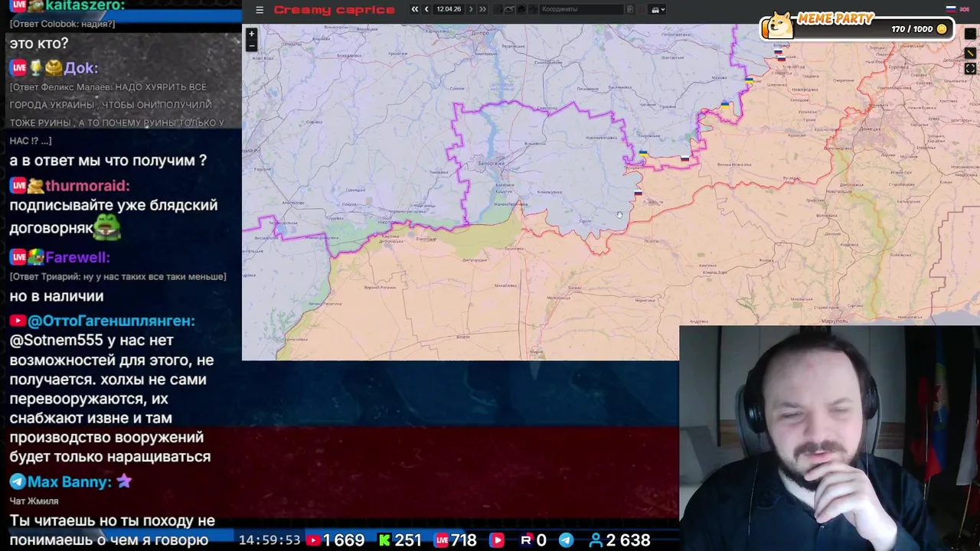Image resolution: width=980 pixels, height=551 pixels.
Task: Zoom in the map with the plus button
Action: 251,34
